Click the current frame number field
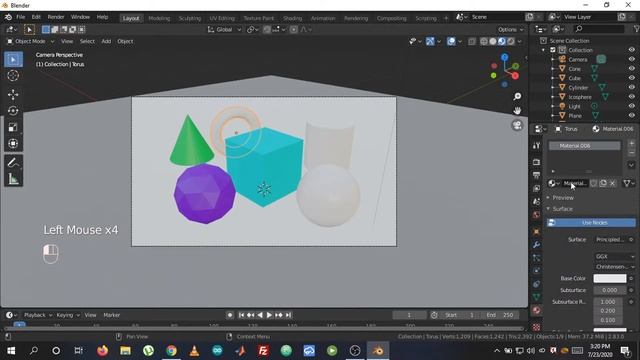 pyautogui.click(x=409, y=315)
